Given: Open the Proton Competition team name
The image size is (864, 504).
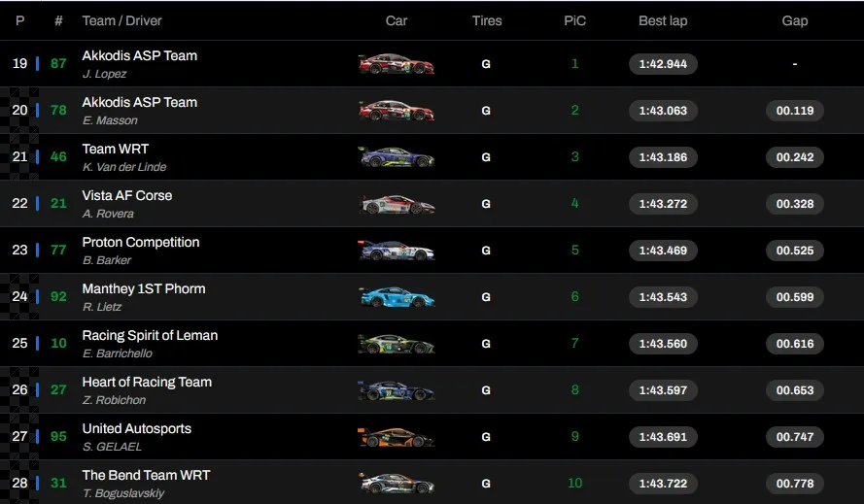Looking at the screenshot, I should click(x=141, y=242).
